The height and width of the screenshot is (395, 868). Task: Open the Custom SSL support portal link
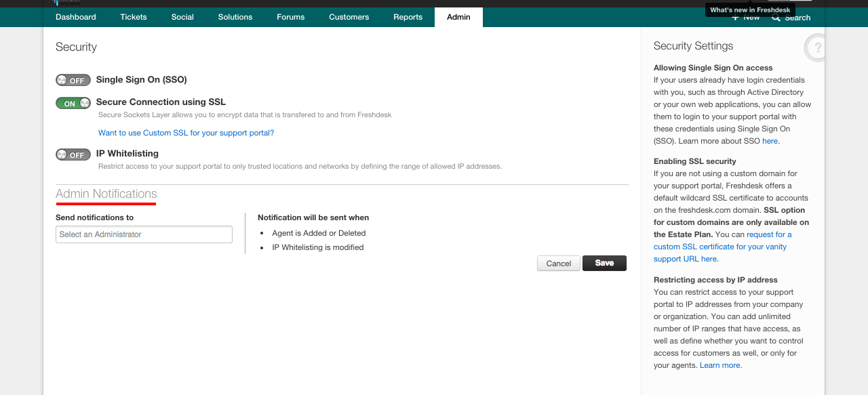(186, 133)
